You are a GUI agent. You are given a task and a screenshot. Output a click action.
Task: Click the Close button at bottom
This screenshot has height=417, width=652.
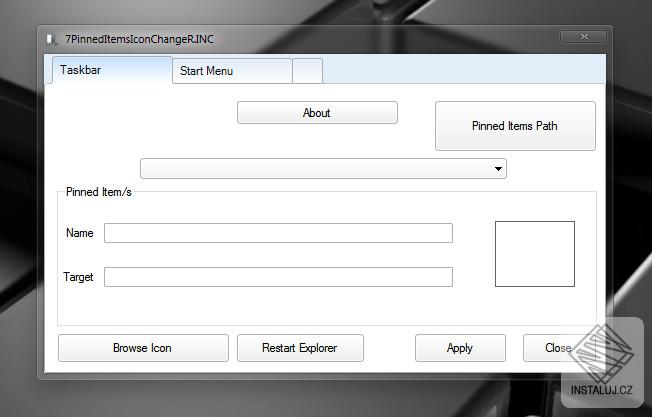(x=558, y=348)
